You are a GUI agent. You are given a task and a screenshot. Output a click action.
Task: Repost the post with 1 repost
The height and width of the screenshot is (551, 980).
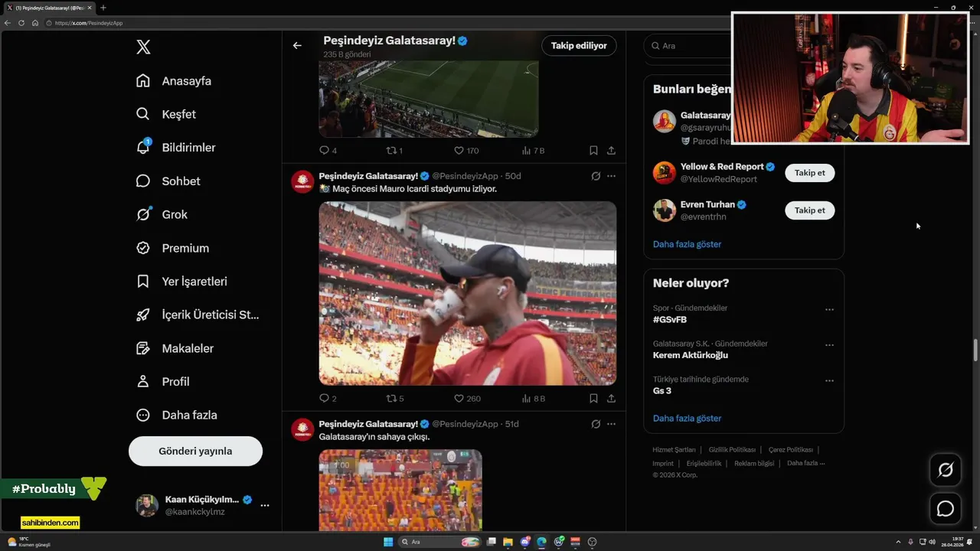click(395, 151)
